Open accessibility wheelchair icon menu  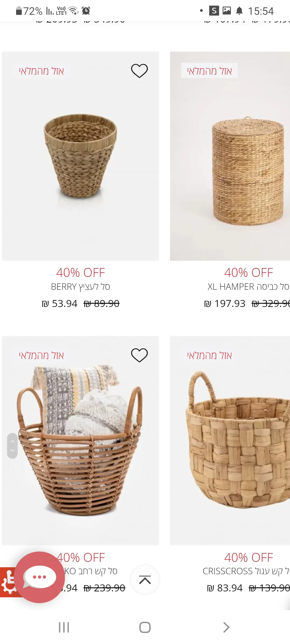point(8,582)
